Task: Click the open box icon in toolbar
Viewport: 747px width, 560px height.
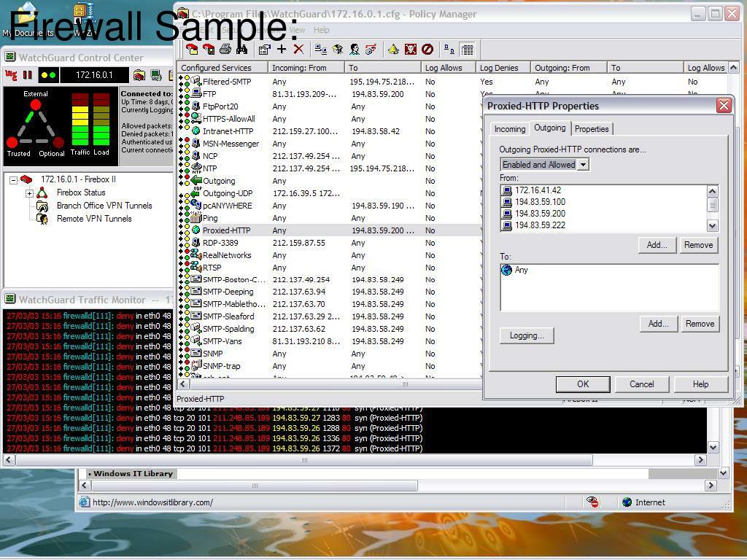Action: 338,49
